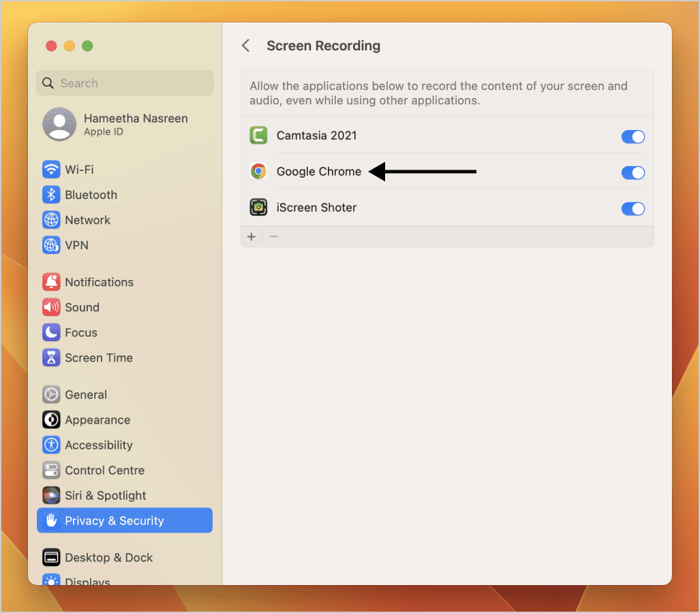This screenshot has height=613, width=700.
Task: Select Privacy & Security label
Action: click(115, 520)
